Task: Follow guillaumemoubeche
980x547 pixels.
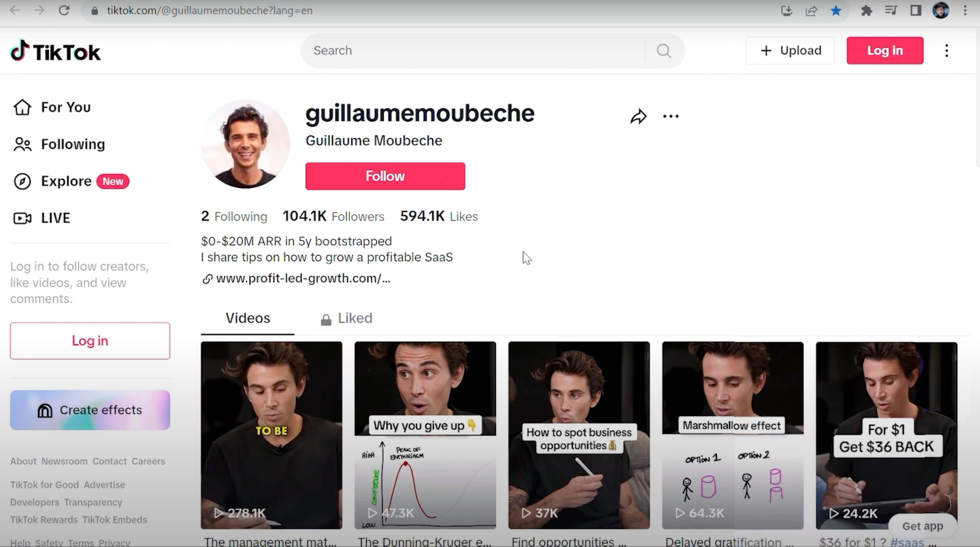Action: point(385,176)
